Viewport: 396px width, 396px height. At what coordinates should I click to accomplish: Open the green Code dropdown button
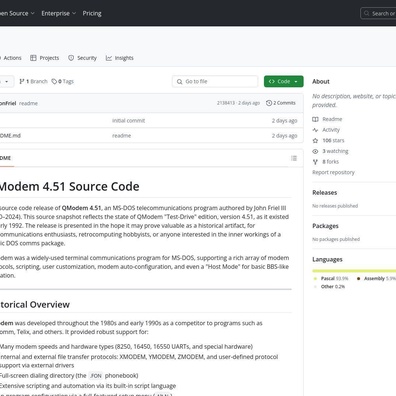(x=284, y=81)
